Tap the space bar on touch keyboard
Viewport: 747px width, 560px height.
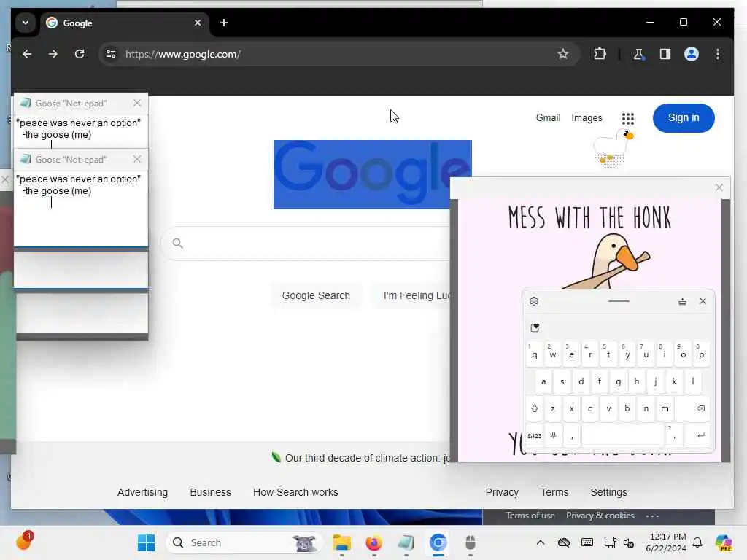[623, 435]
